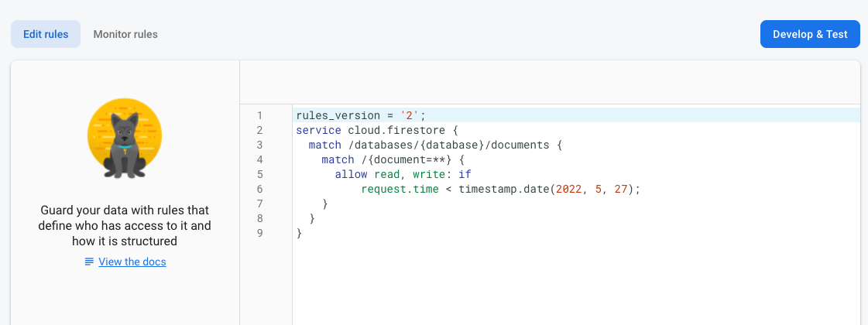
Task: Click line number 6 in the gutter
Action: click(x=260, y=189)
